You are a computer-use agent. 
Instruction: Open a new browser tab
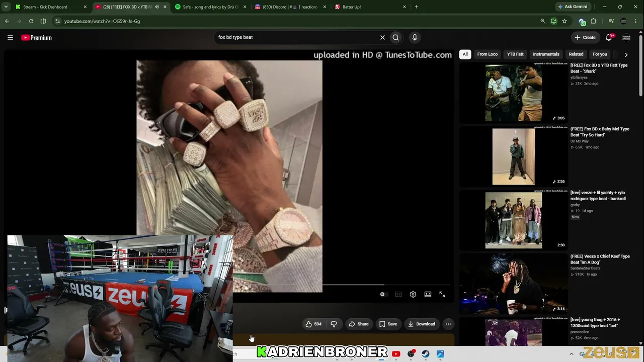pos(416,7)
